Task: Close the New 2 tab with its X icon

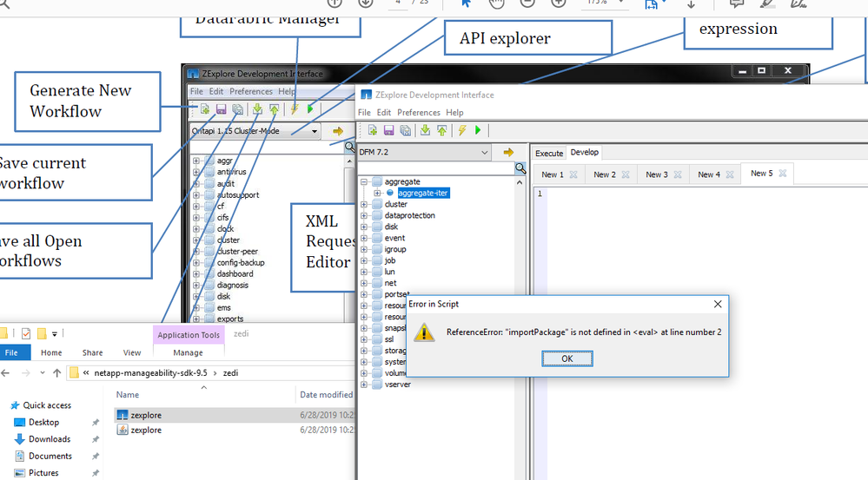Action: (626, 174)
